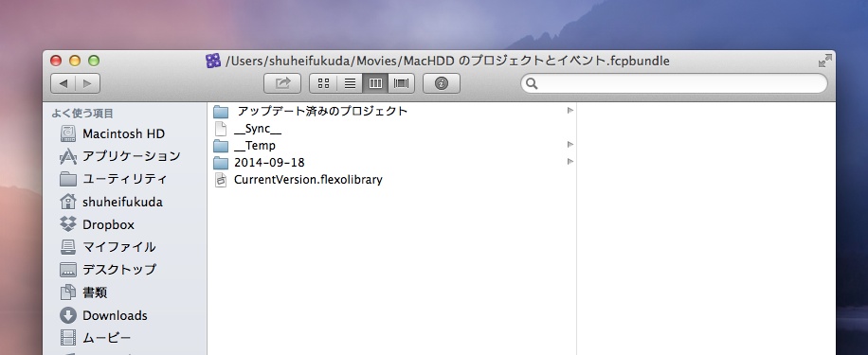
Task: Open アプリケーション in the sidebar
Action: 131,156
